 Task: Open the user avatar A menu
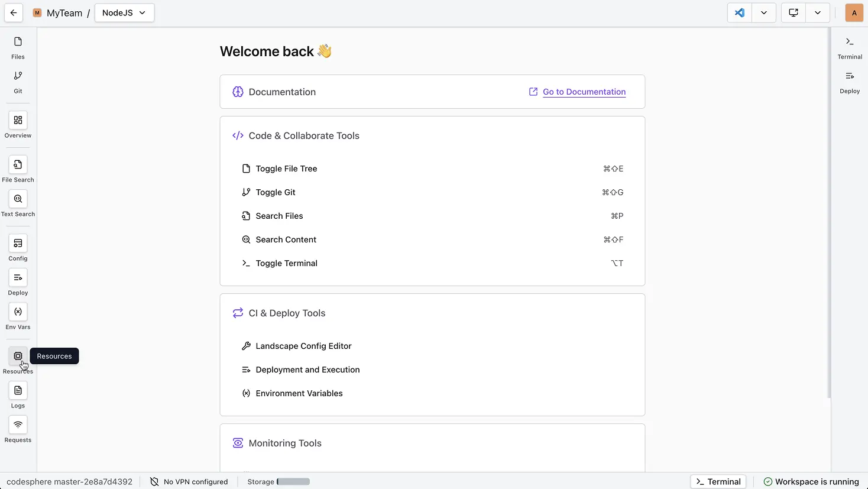[x=854, y=13]
